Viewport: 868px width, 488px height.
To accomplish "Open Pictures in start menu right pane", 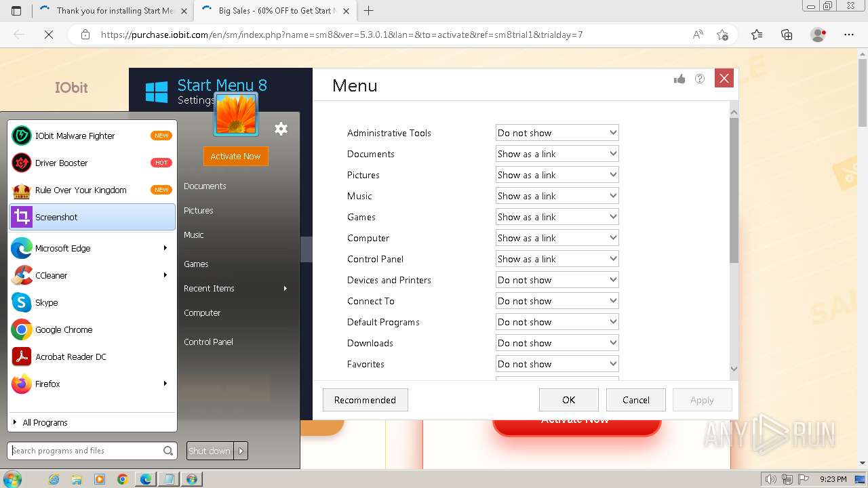I will point(199,210).
